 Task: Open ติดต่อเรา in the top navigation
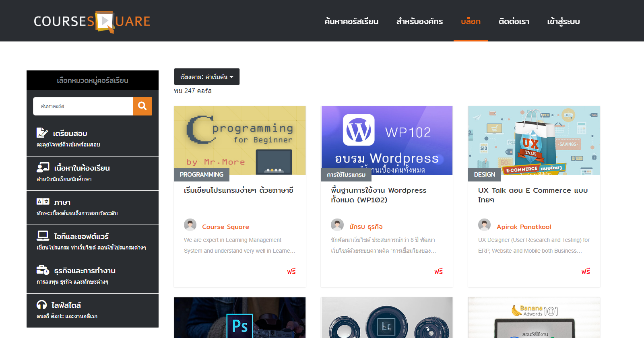[514, 21]
